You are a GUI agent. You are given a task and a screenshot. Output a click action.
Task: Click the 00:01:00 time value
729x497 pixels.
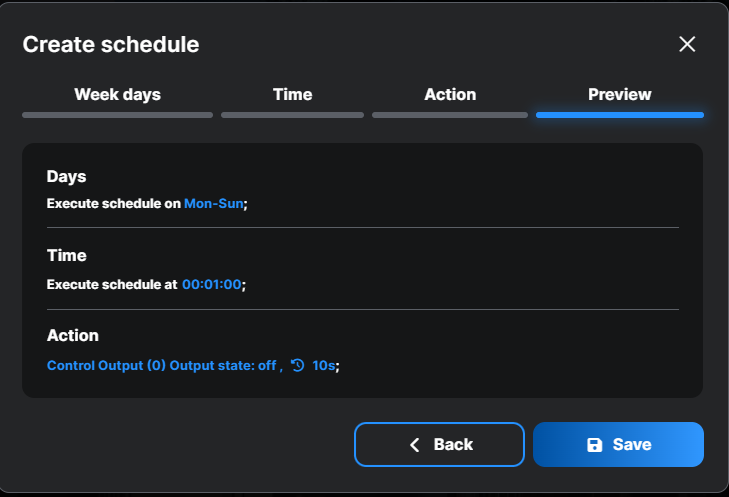pyautogui.click(x=212, y=285)
